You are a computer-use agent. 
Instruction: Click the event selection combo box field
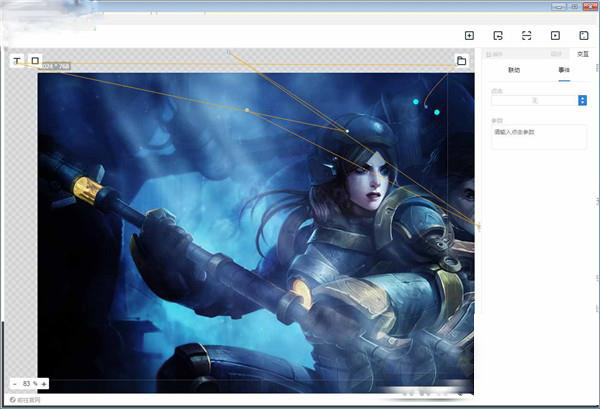[x=539, y=101]
